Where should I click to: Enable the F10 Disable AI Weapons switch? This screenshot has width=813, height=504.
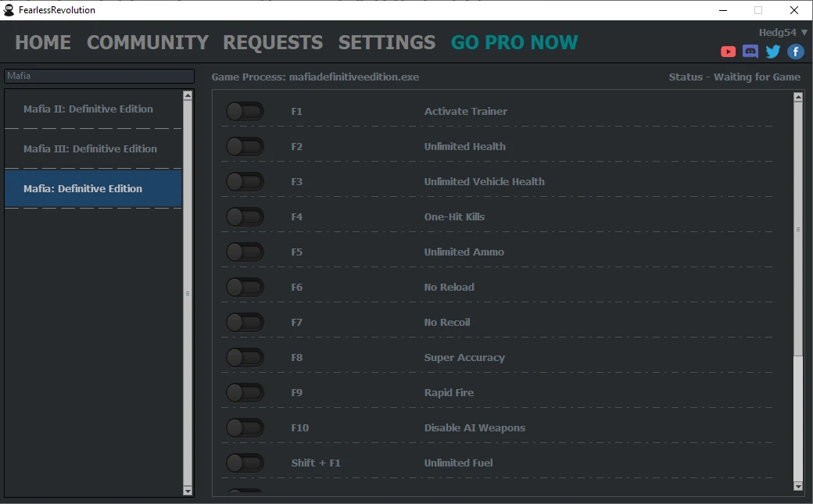(245, 427)
